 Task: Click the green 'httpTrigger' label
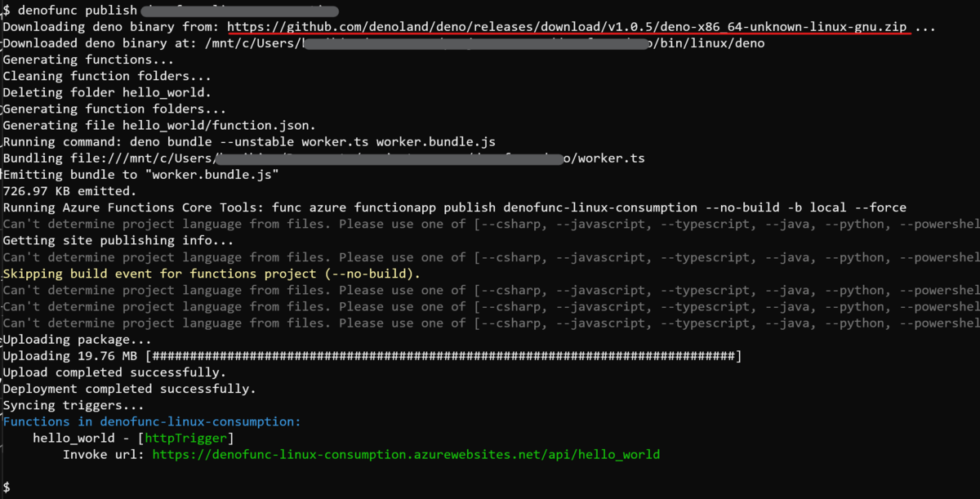pos(185,438)
